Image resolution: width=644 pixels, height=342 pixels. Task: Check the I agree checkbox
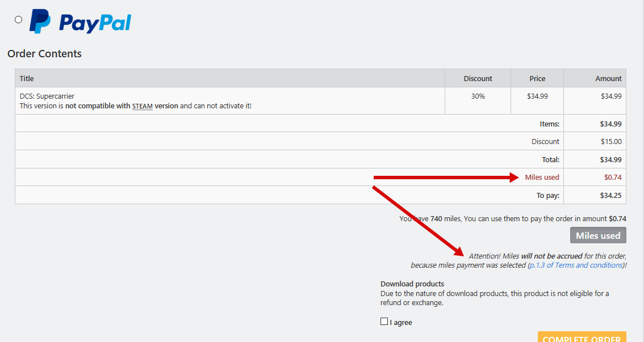[x=384, y=322]
